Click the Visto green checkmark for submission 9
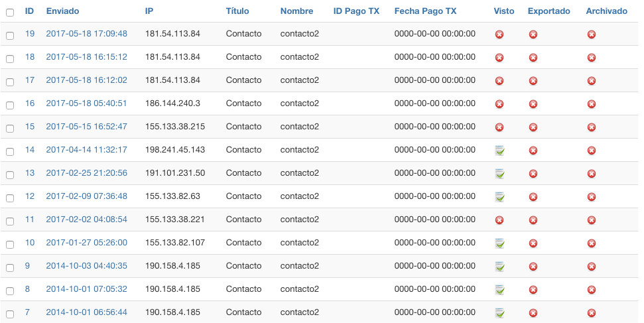The image size is (644, 323). pos(499,267)
